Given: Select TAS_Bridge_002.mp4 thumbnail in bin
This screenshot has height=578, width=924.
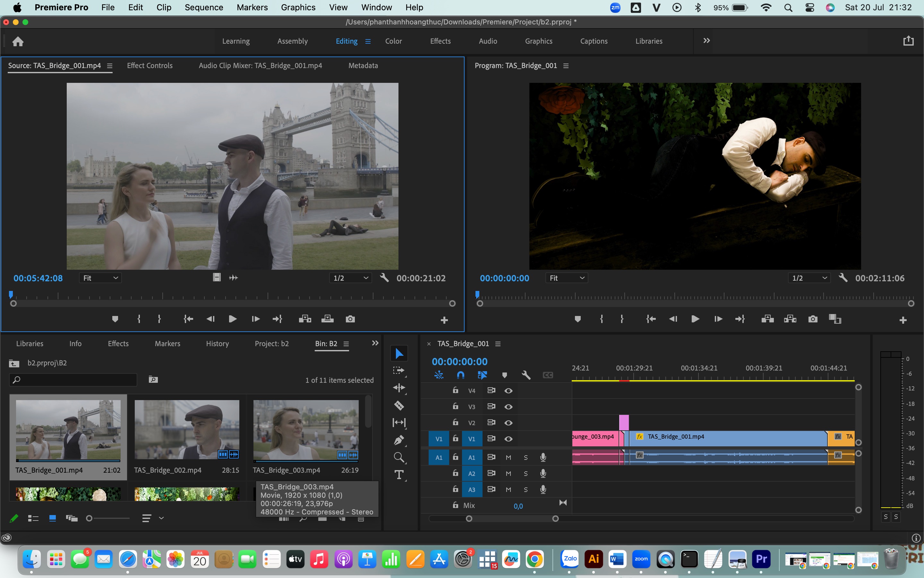Looking at the screenshot, I should [x=187, y=430].
